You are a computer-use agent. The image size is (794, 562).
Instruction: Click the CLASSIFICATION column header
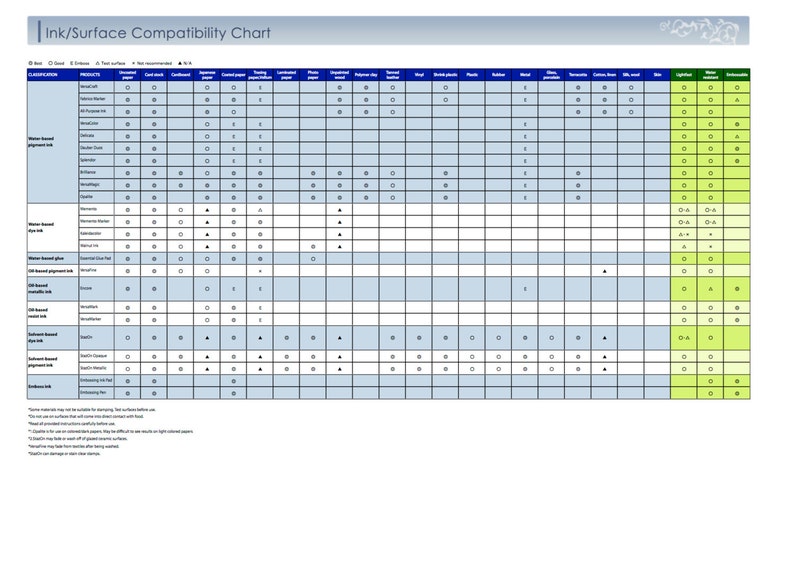click(53, 75)
